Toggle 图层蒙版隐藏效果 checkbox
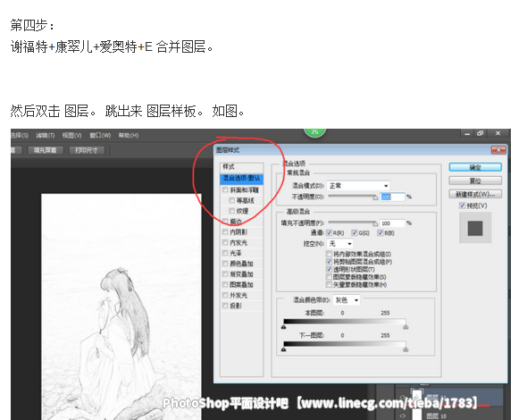527x420 pixels. pyautogui.click(x=329, y=277)
